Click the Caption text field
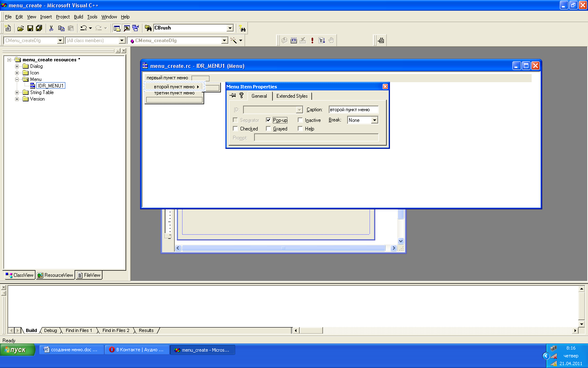 [x=354, y=110]
